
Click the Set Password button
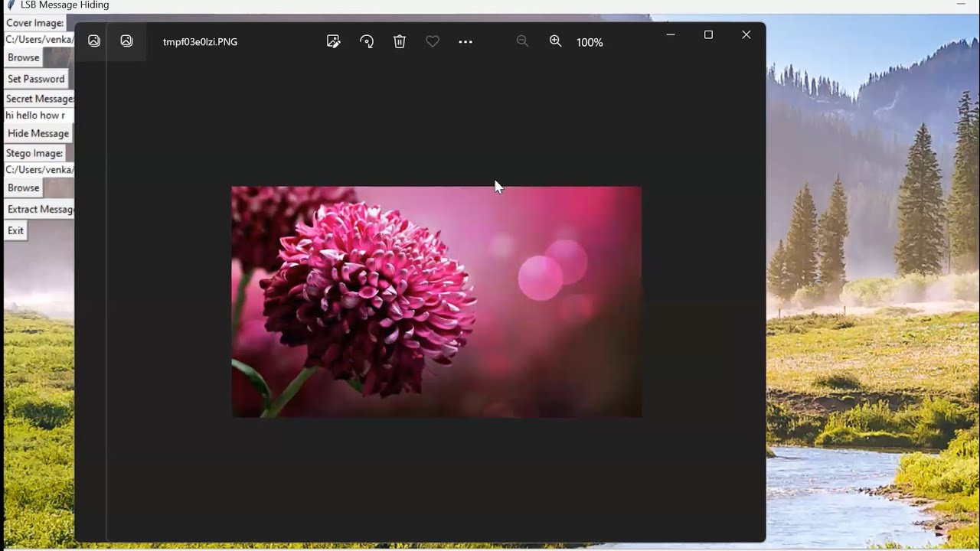tap(36, 79)
